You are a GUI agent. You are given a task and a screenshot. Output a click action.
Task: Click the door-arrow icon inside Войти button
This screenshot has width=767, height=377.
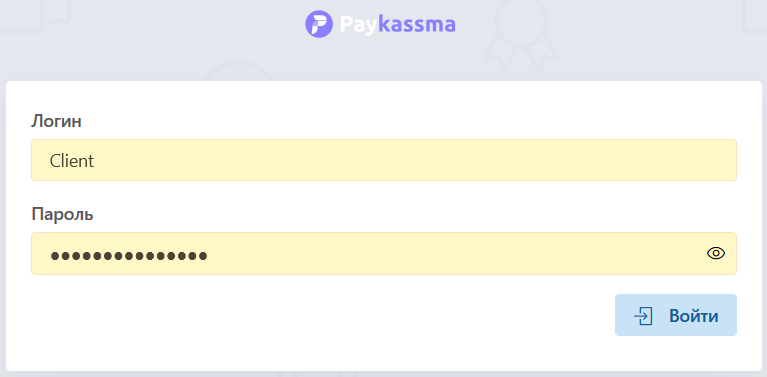click(643, 316)
